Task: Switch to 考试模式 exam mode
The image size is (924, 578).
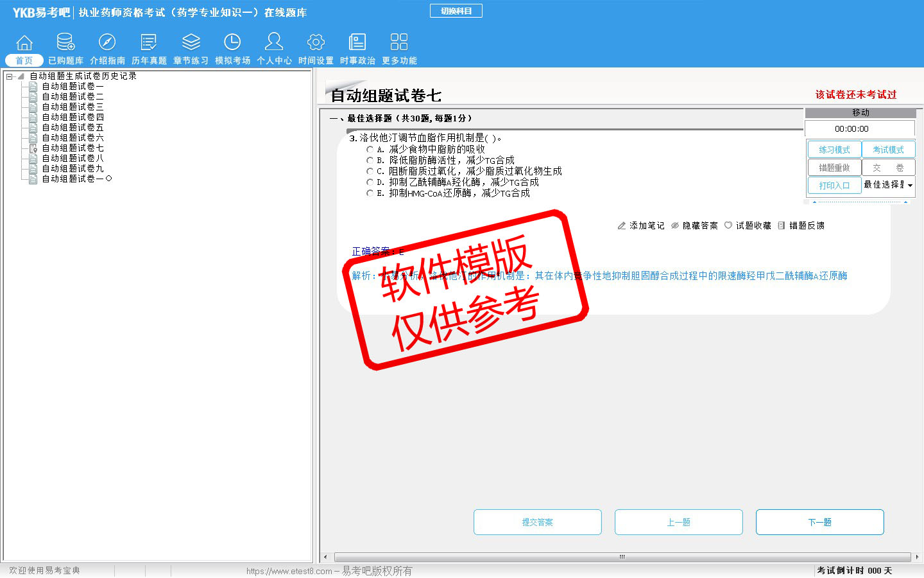Action: 888,150
